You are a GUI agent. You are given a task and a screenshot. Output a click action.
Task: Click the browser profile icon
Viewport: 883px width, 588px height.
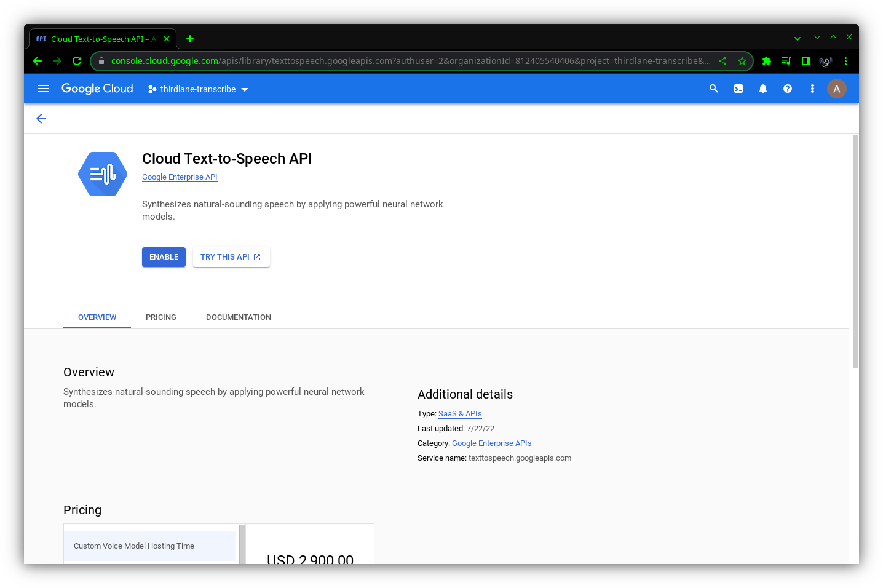826,61
